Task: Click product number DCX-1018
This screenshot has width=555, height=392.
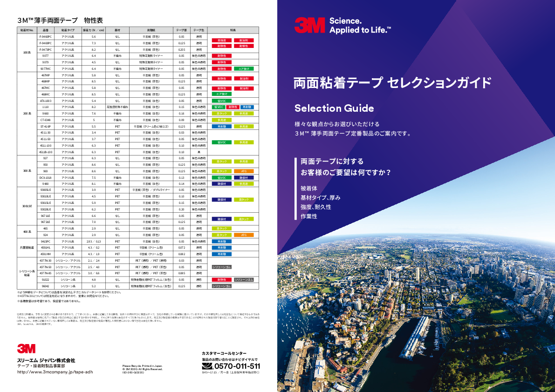Action: pos(46,177)
